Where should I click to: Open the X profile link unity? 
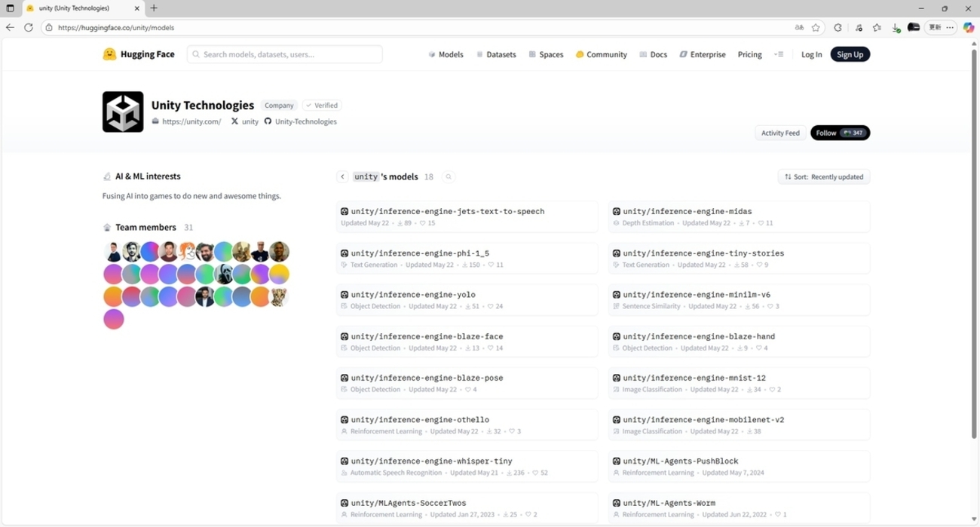[245, 121]
